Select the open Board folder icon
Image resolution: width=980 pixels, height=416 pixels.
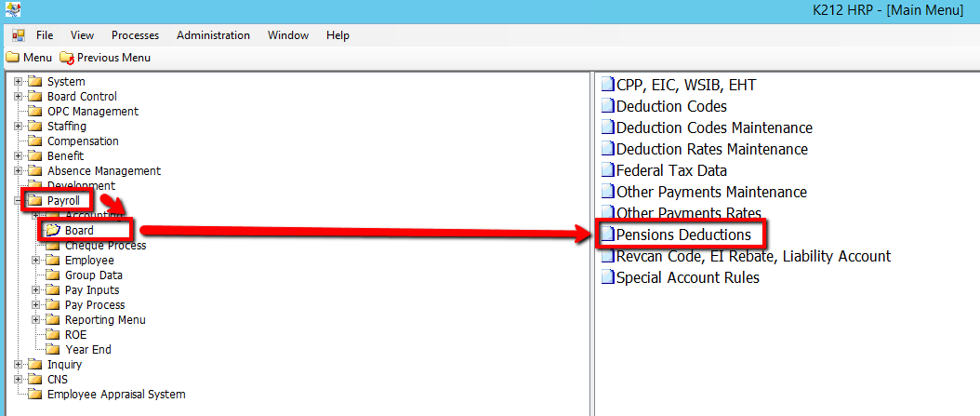tap(53, 231)
